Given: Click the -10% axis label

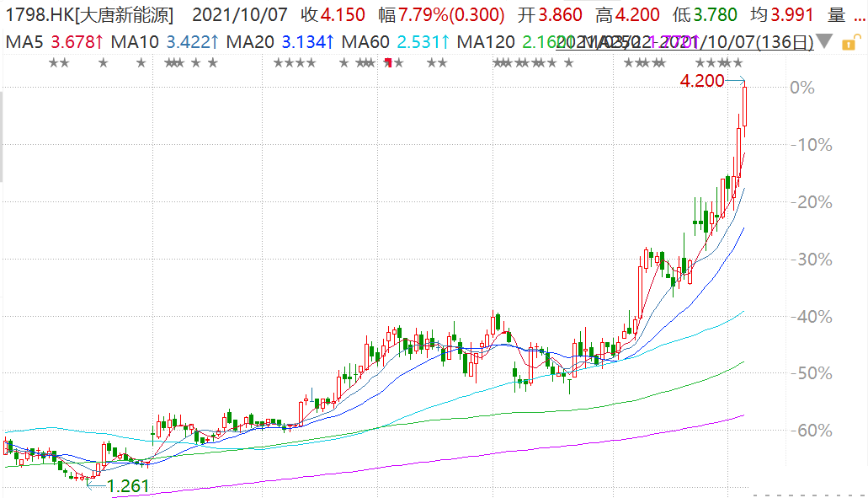Looking at the screenshot, I should pos(812,145).
